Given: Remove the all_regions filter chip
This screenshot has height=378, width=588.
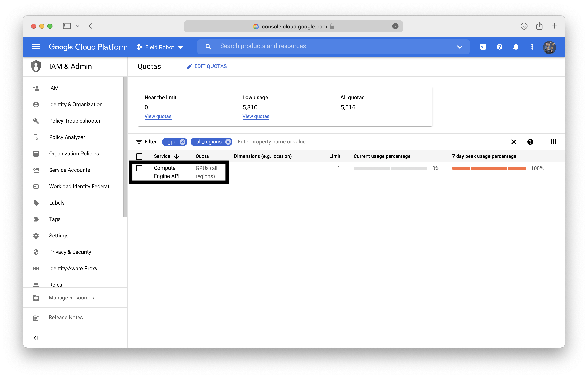Looking at the screenshot, I should point(228,142).
